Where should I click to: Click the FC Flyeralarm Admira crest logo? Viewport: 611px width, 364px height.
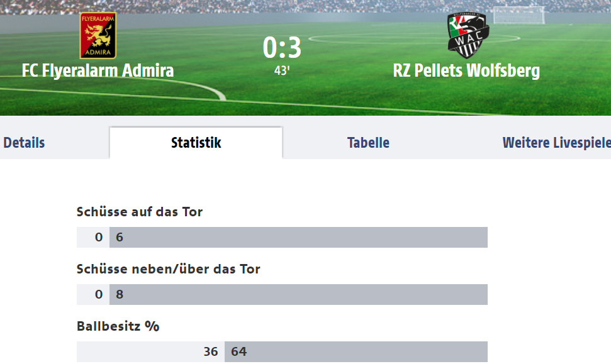click(x=98, y=35)
